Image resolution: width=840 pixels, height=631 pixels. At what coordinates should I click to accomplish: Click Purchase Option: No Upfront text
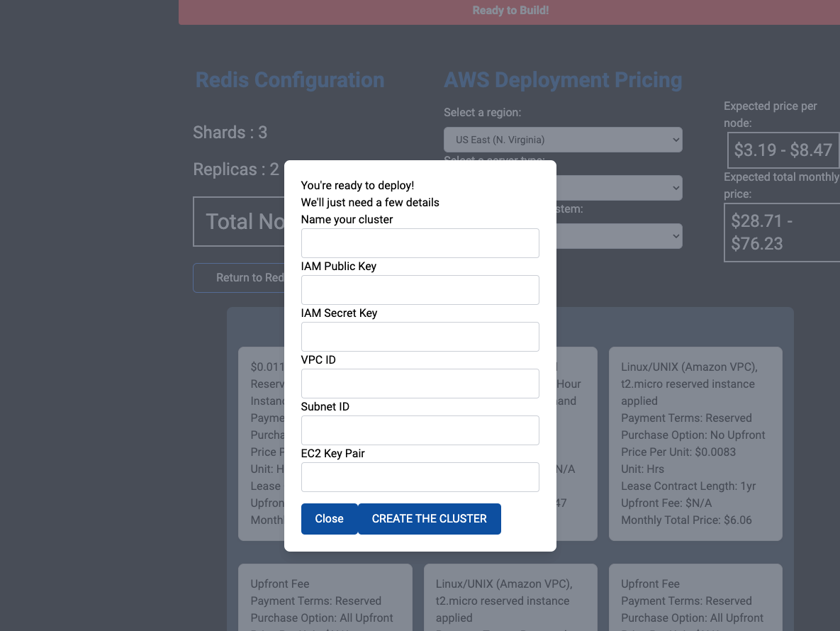(693, 435)
